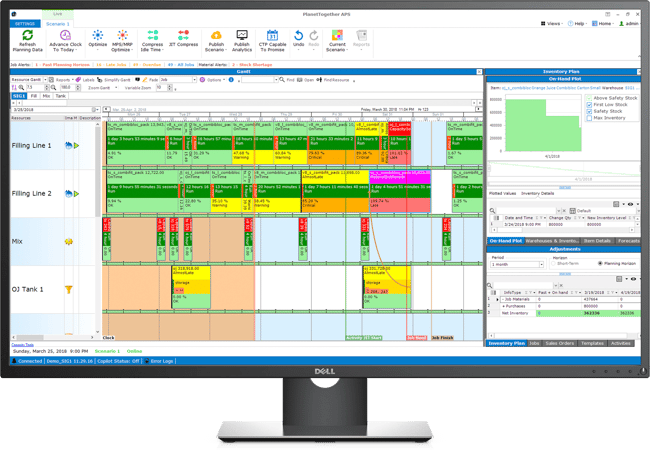Open the SETTINGS tab
The height and width of the screenshot is (450, 650).
[x=25, y=24]
